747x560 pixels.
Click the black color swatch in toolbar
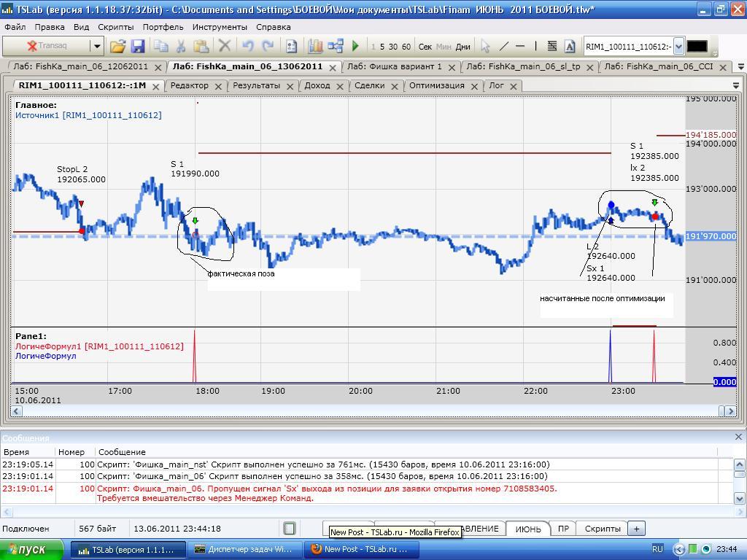pos(697,46)
